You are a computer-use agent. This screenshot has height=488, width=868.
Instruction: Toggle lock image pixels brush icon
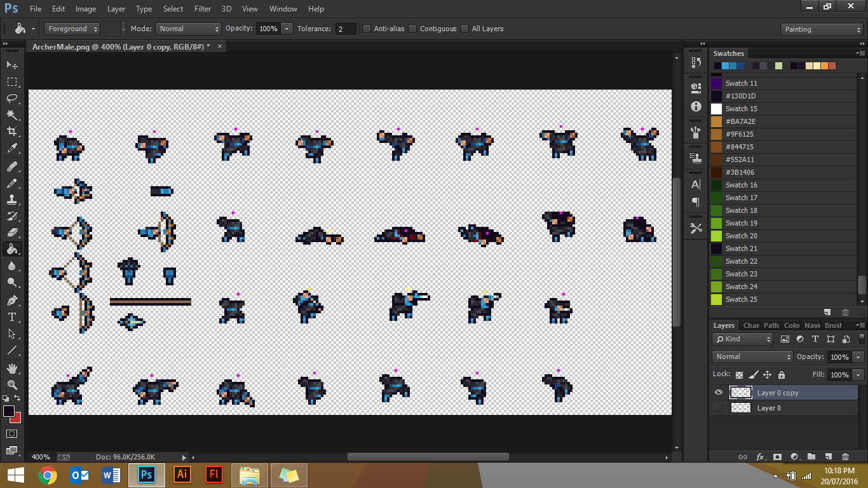click(x=753, y=375)
